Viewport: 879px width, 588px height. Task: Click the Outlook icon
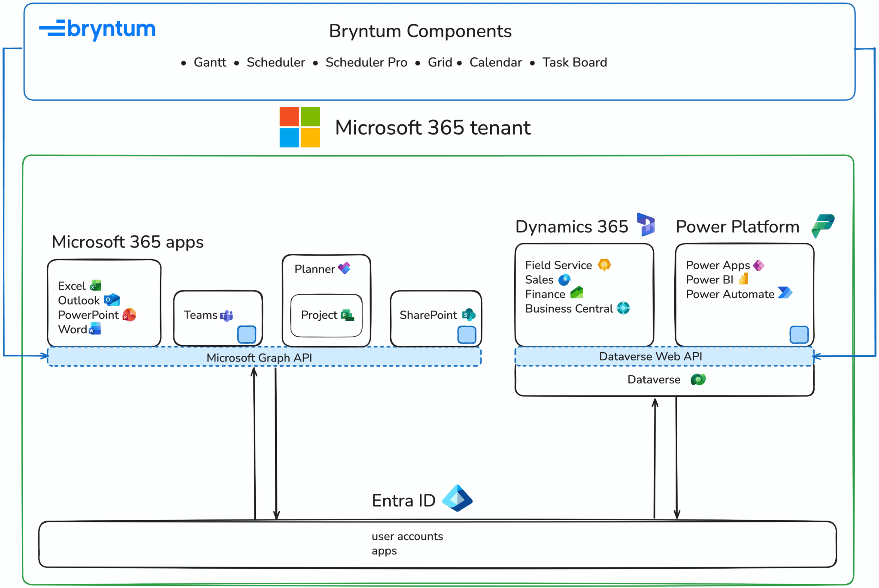coord(112,300)
